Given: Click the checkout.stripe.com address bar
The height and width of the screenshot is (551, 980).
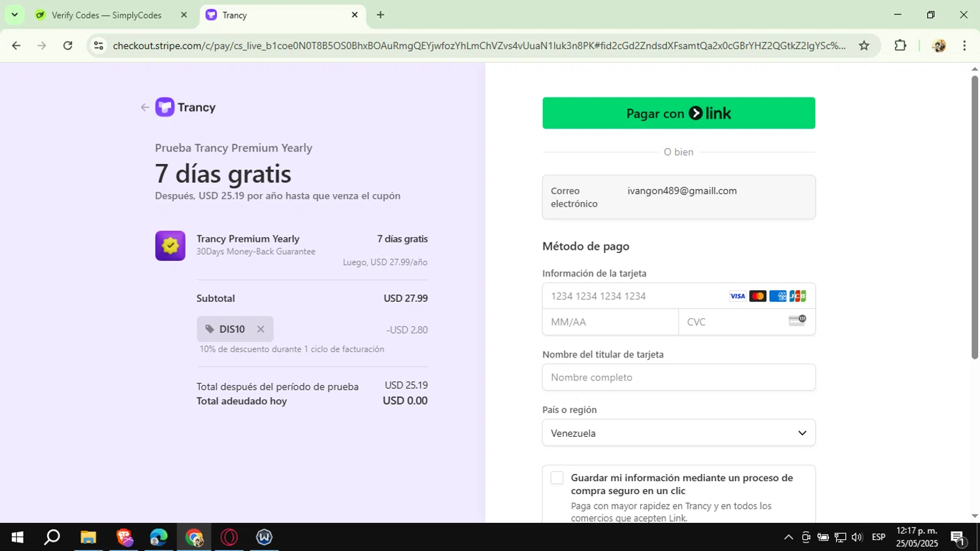Looking at the screenshot, I should [479, 45].
